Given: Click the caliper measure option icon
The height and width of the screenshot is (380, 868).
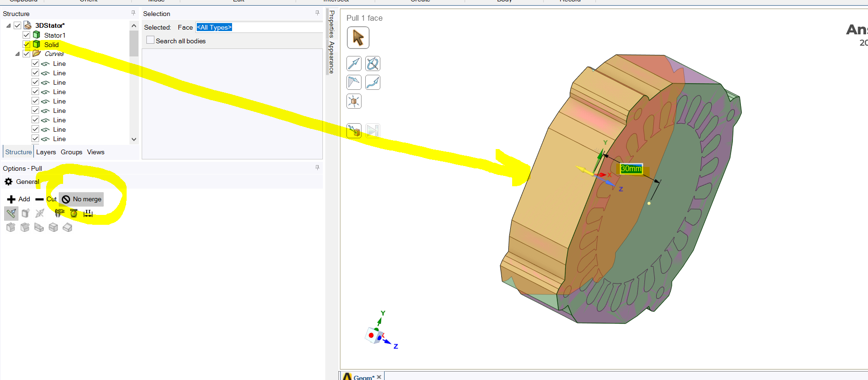Looking at the screenshot, I should (59, 213).
